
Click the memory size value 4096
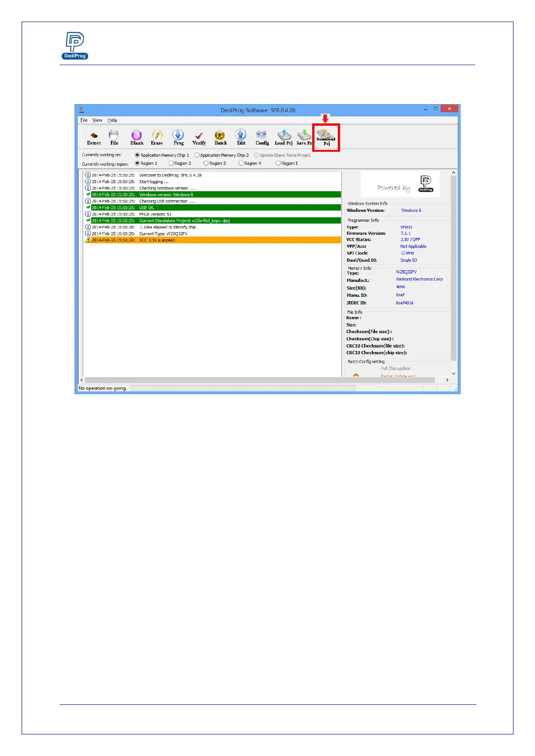[400, 287]
